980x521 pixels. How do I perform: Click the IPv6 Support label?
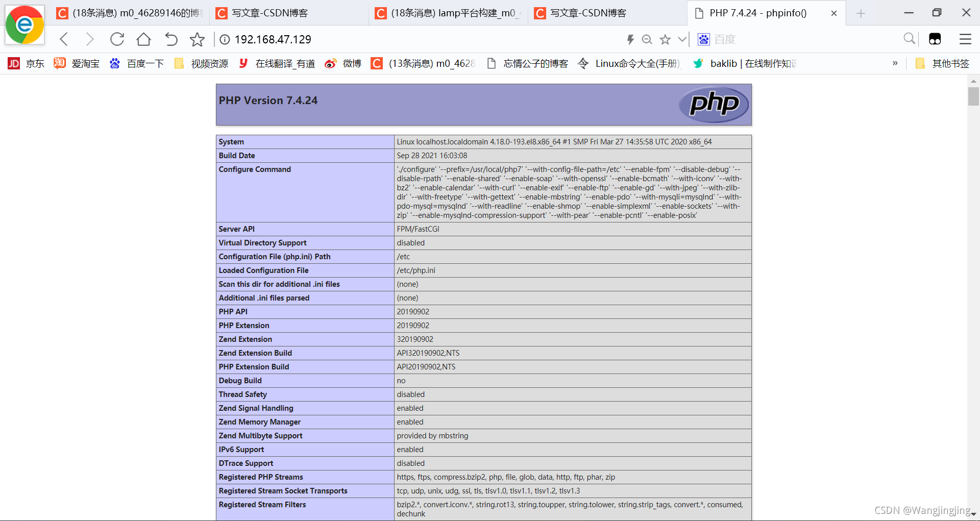tap(241, 450)
